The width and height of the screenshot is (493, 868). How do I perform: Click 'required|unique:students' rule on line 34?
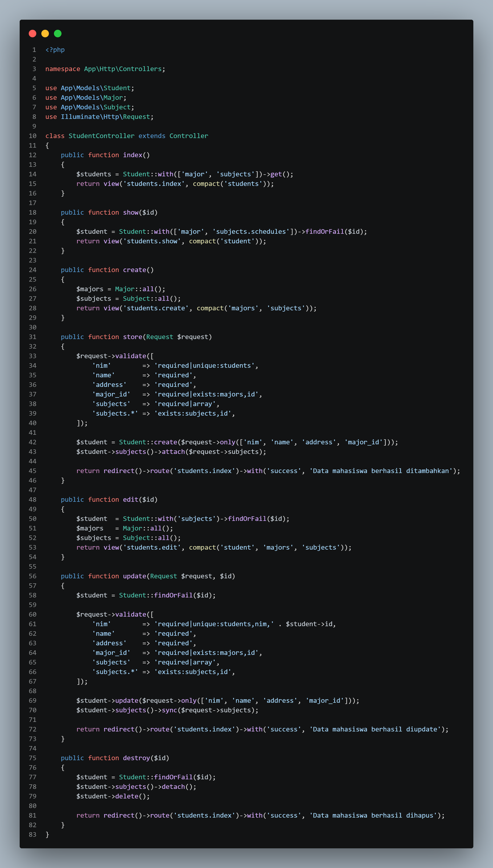[x=205, y=366]
